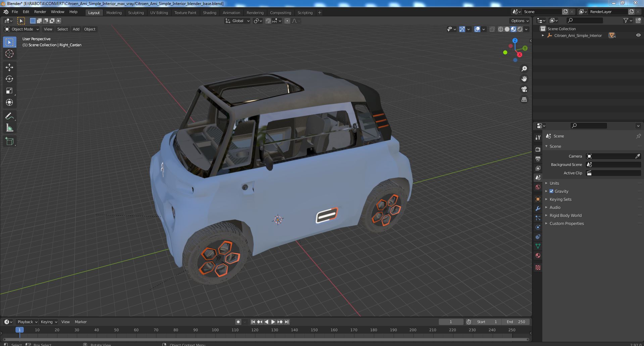Open the File menu
The width and height of the screenshot is (644, 346).
pyautogui.click(x=15, y=12)
